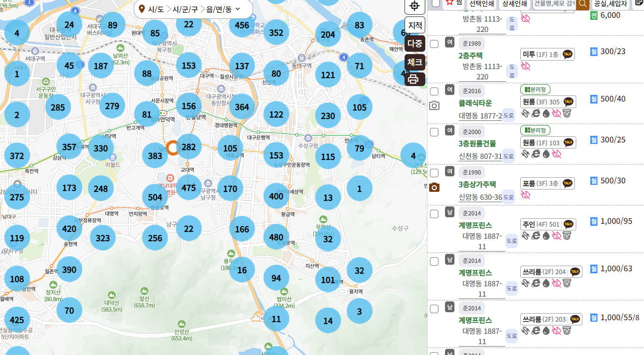Open KakaoTalk icon for 주인 (4F) 501
Screen dimensions: 644x355
pyautogui.click(x=568, y=224)
